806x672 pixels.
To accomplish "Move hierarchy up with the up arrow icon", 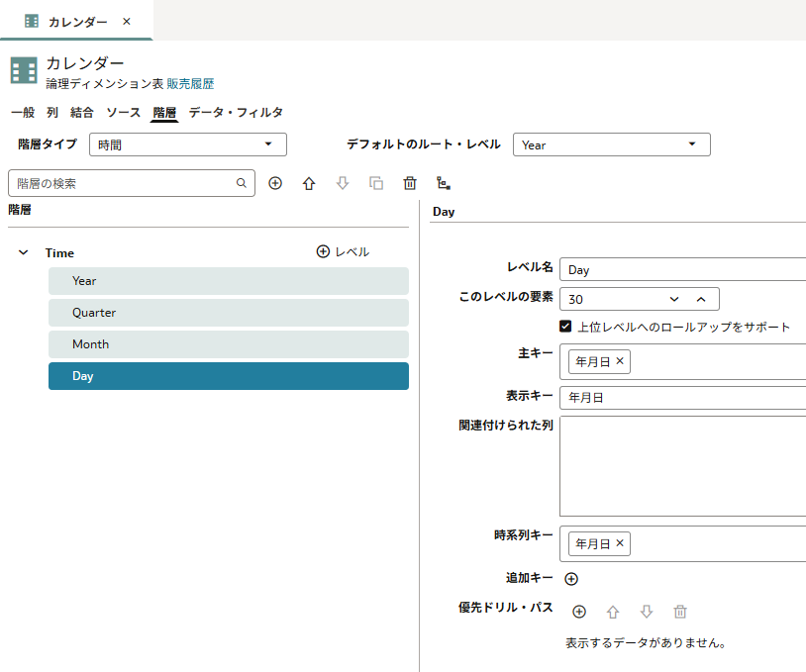I will pyautogui.click(x=309, y=183).
